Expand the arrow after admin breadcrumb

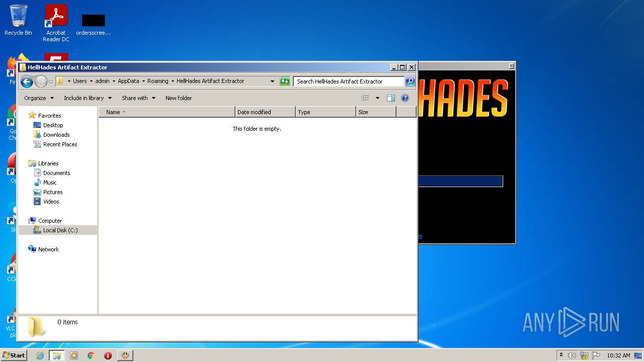[x=114, y=81]
